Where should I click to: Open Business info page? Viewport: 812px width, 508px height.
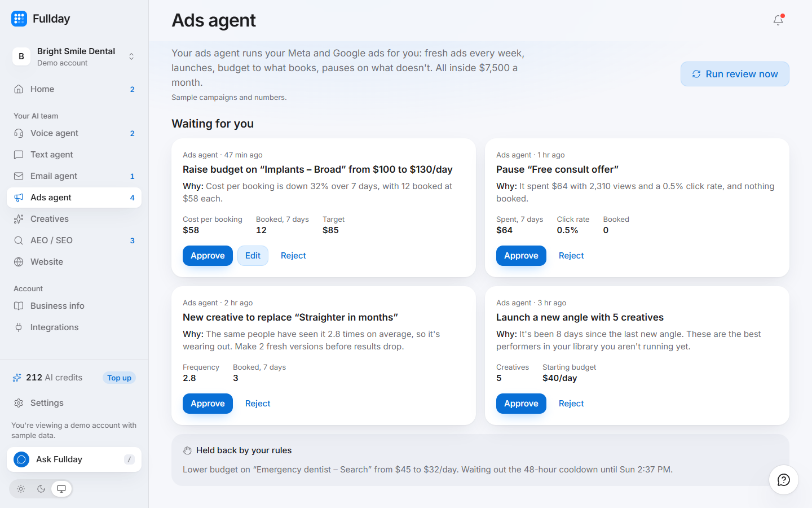coord(74,306)
